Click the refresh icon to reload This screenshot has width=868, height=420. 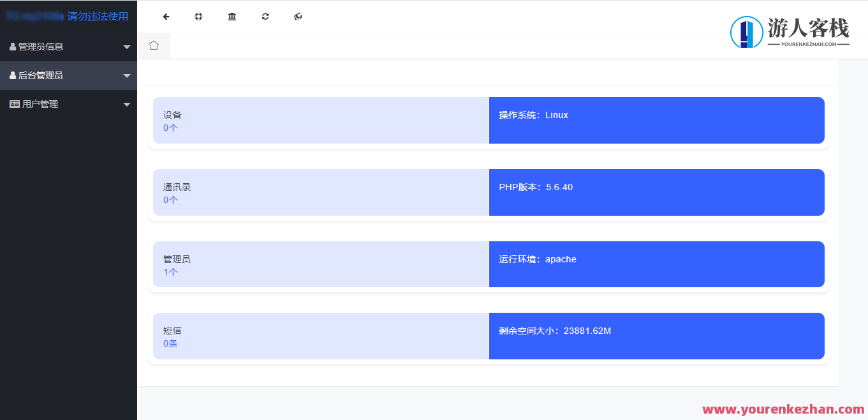265,16
